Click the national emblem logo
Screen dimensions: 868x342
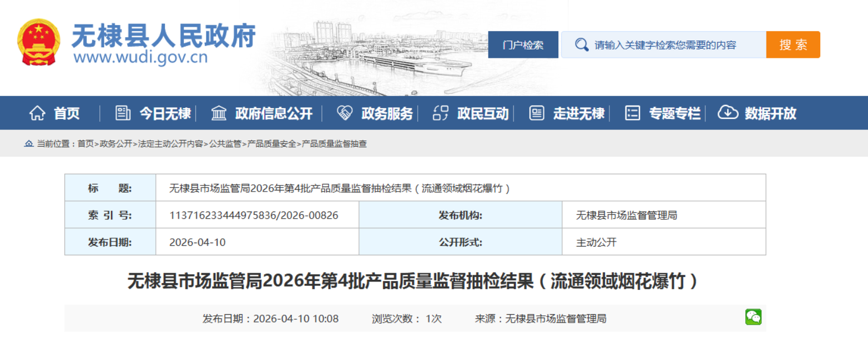coord(38,43)
